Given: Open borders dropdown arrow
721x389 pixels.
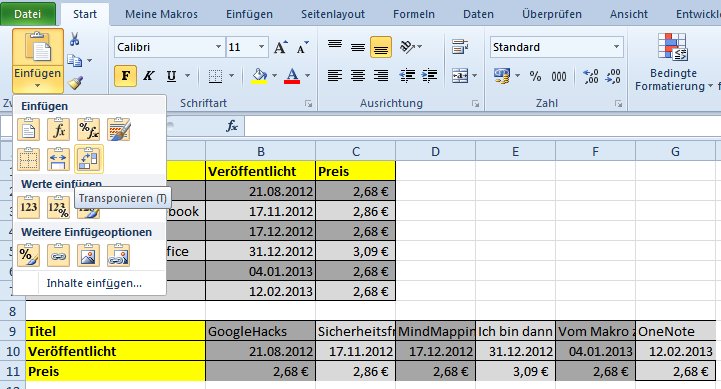Looking at the screenshot, I should coord(232,76).
